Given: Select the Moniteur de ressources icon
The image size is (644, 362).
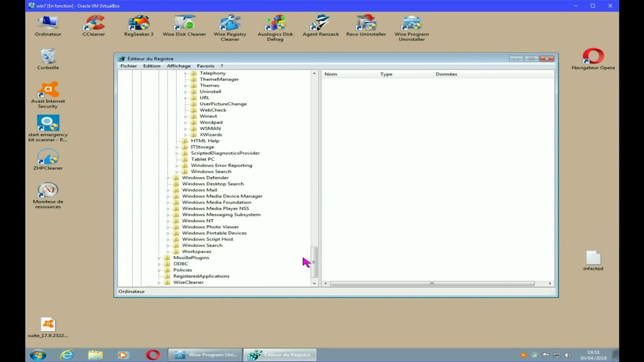Looking at the screenshot, I should pos(48,196).
